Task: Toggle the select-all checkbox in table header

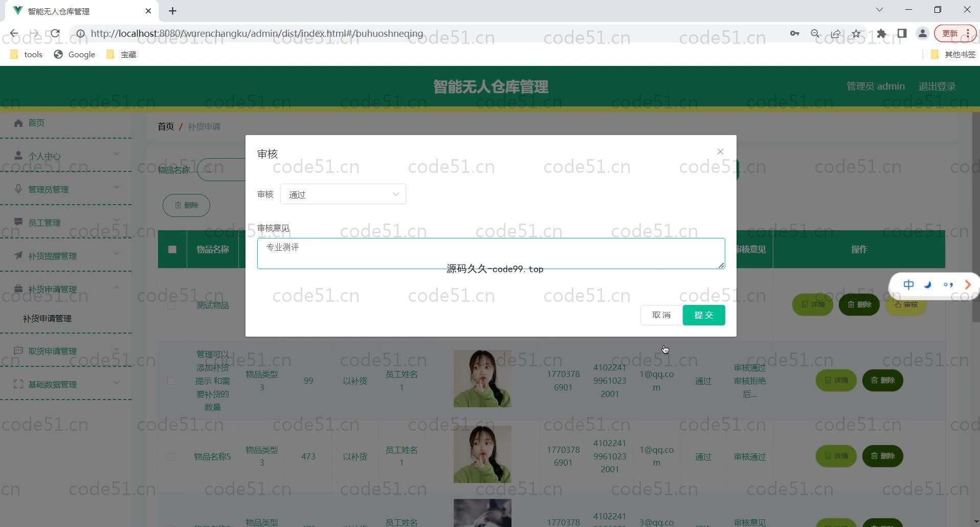Action: 172,250
